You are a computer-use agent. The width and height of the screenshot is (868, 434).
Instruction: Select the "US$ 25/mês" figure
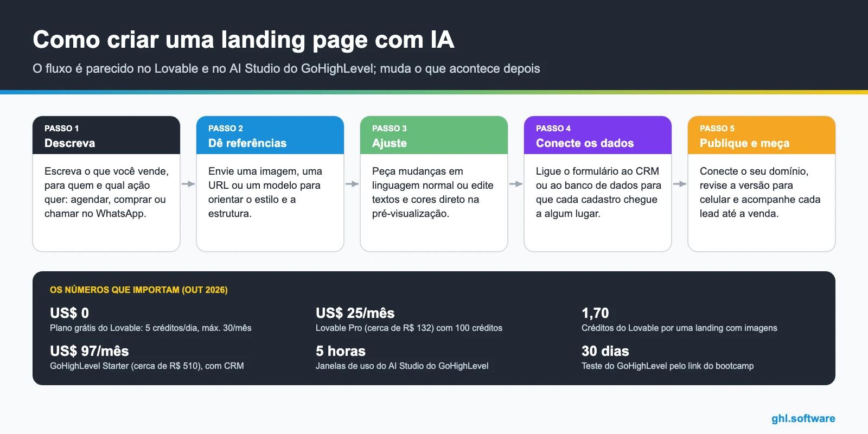[355, 313]
